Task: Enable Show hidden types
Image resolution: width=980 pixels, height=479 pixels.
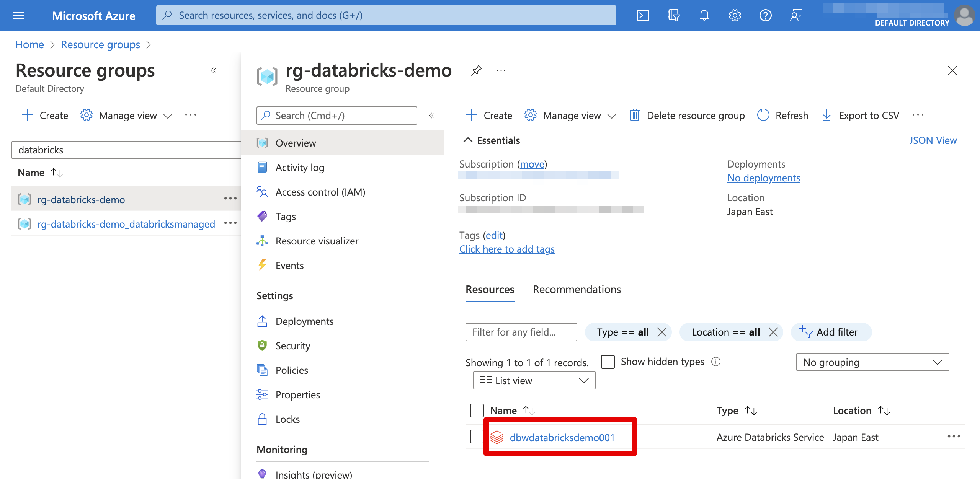Action: pyautogui.click(x=608, y=362)
